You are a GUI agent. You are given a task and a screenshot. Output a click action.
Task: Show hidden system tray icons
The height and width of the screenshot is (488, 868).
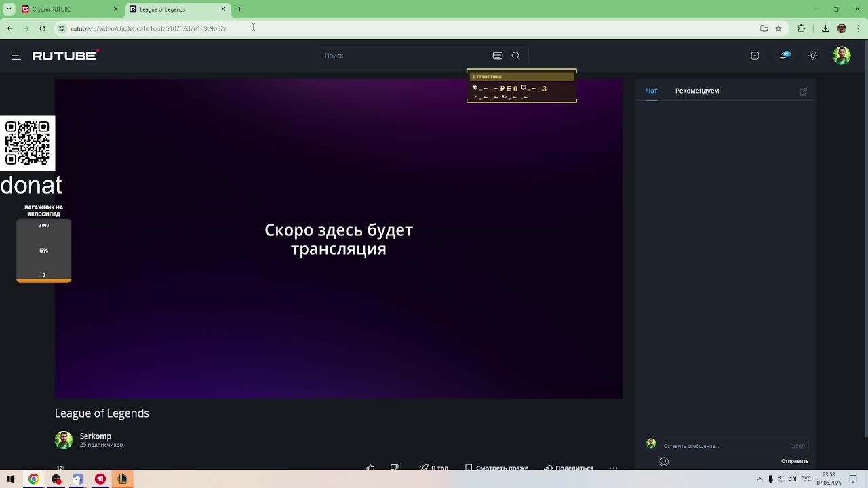pos(759,479)
